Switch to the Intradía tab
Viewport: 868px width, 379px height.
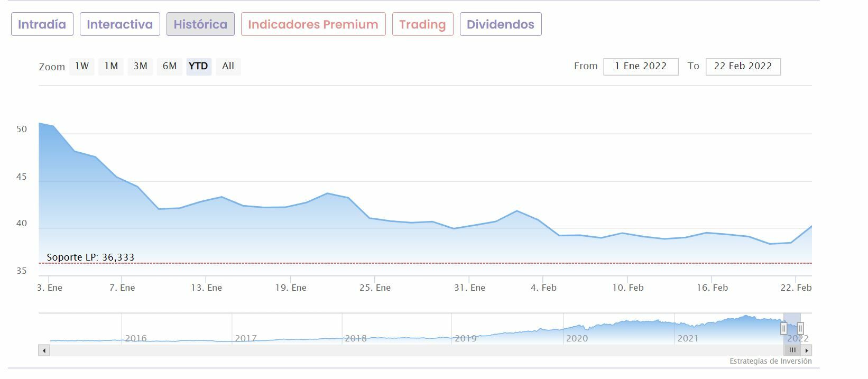(x=42, y=24)
